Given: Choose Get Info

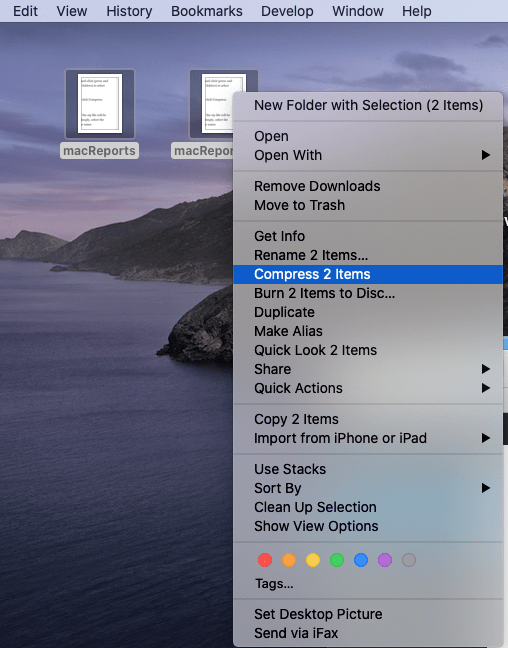Looking at the screenshot, I should pyautogui.click(x=368, y=236).
